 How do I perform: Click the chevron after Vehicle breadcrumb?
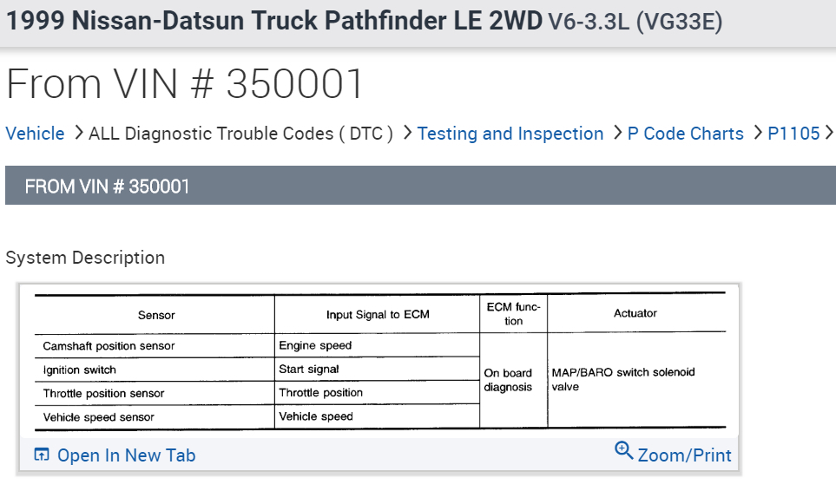76,133
